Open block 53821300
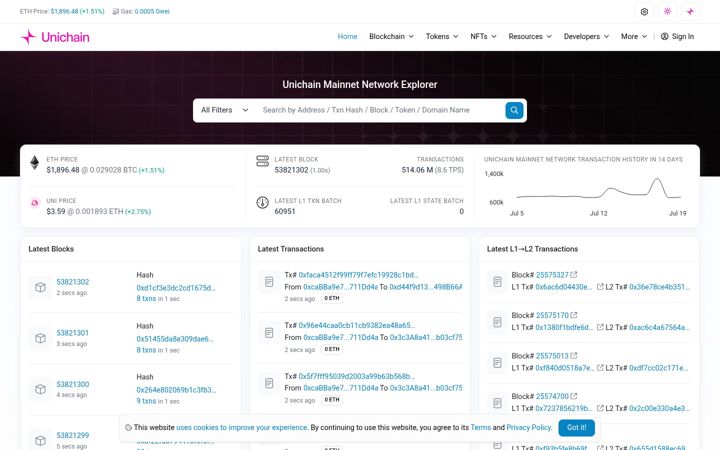 tap(73, 384)
